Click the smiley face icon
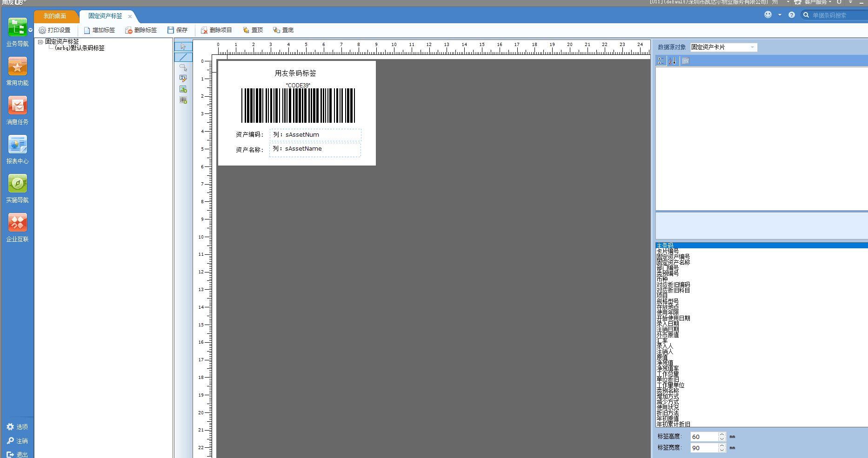This screenshot has width=868, height=458. [768, 15]
